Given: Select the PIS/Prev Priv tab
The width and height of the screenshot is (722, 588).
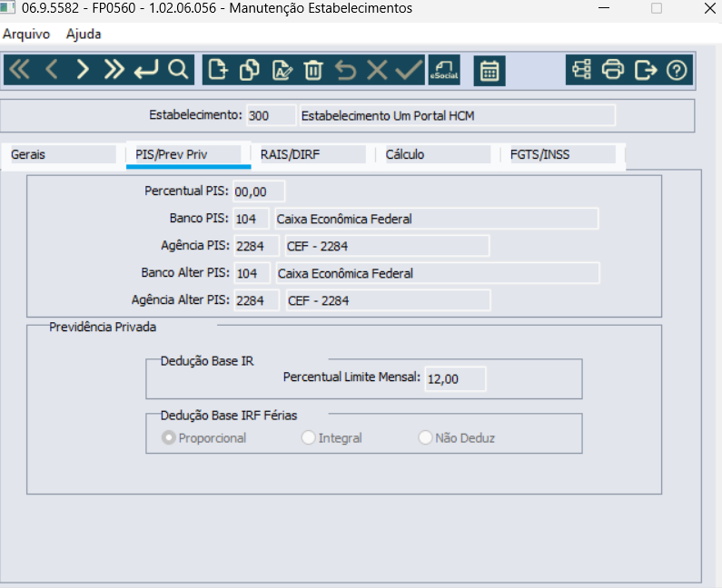Looking at the screenshot, I should pyautogui.click(x=188, y=154).
